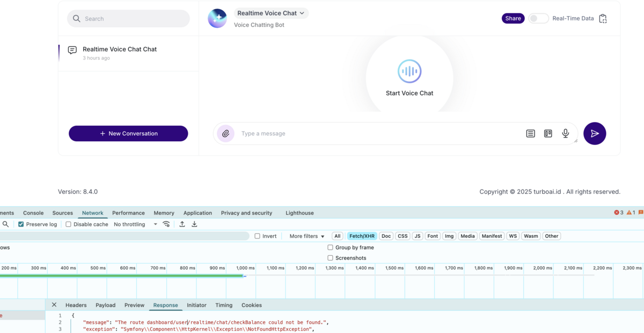Toggle the Real-Time Data switch

[538, 18]
